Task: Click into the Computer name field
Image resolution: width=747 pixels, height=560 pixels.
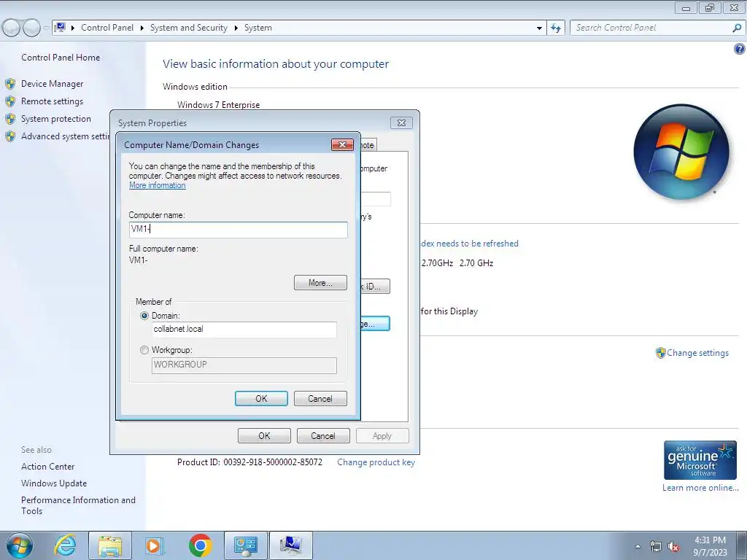Action: [239, 230]
